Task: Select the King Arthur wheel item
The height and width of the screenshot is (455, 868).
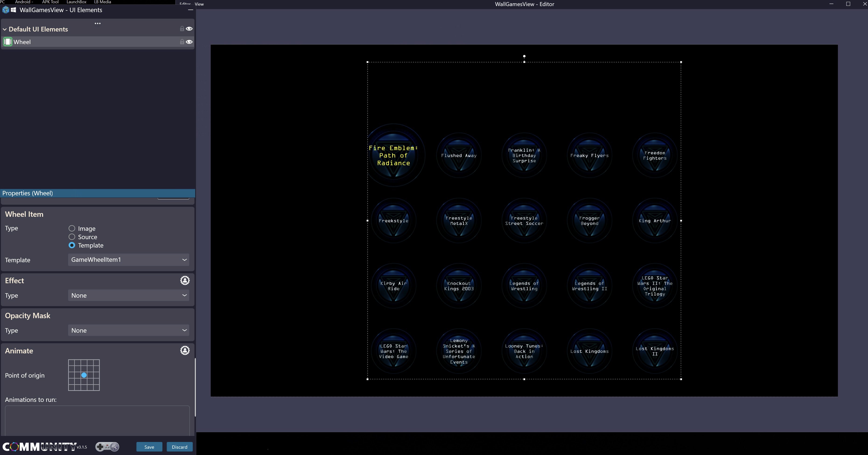Action: point(655,221)
